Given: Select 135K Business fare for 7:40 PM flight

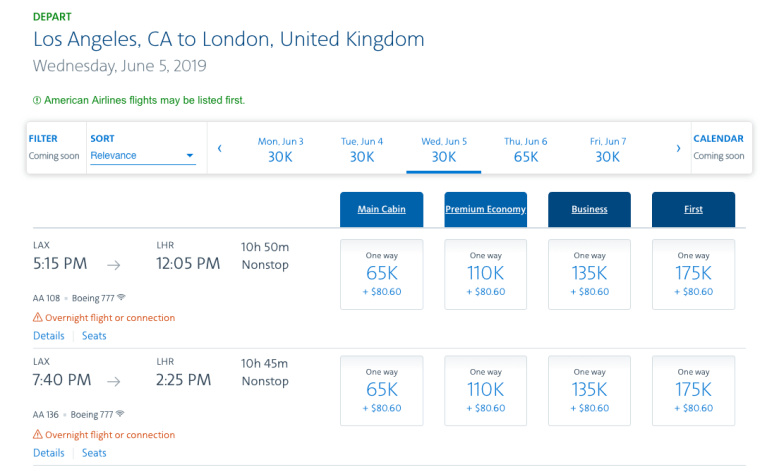Looking at the screenshot, I should 589,390.
